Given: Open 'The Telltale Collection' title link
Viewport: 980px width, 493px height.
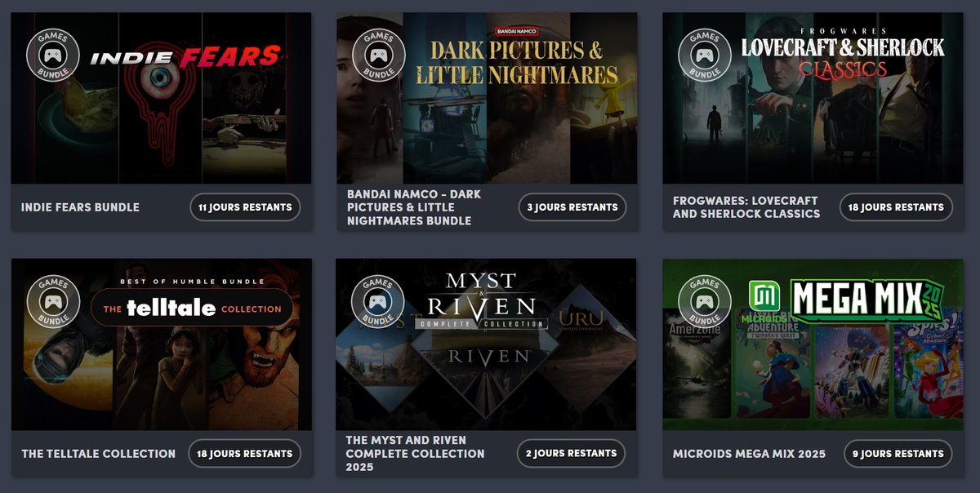Looking at the screenshot, I should tap(98, 454).
